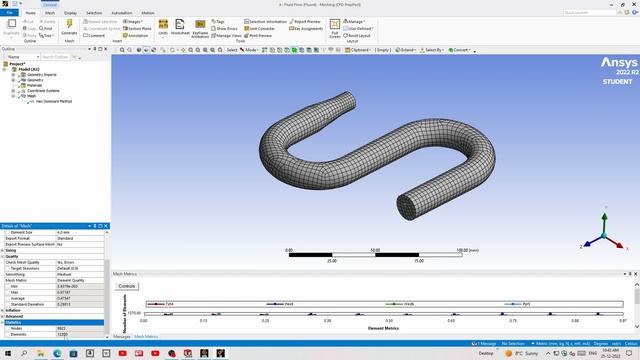Toggle the checkbox beside Average metric
The image size is (640, 360).
coord(7,298)
